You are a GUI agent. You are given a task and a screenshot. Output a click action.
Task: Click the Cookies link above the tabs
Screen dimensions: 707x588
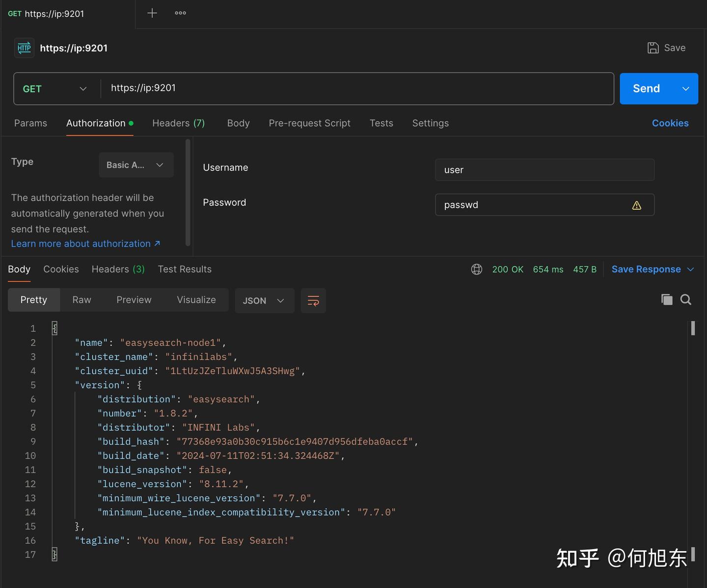[670, 123]
